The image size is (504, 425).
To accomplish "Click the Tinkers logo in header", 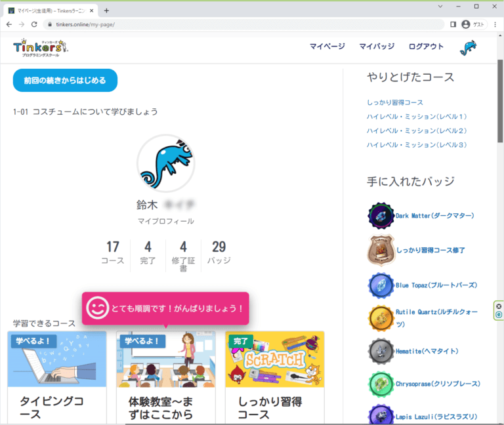I will 40,47.
